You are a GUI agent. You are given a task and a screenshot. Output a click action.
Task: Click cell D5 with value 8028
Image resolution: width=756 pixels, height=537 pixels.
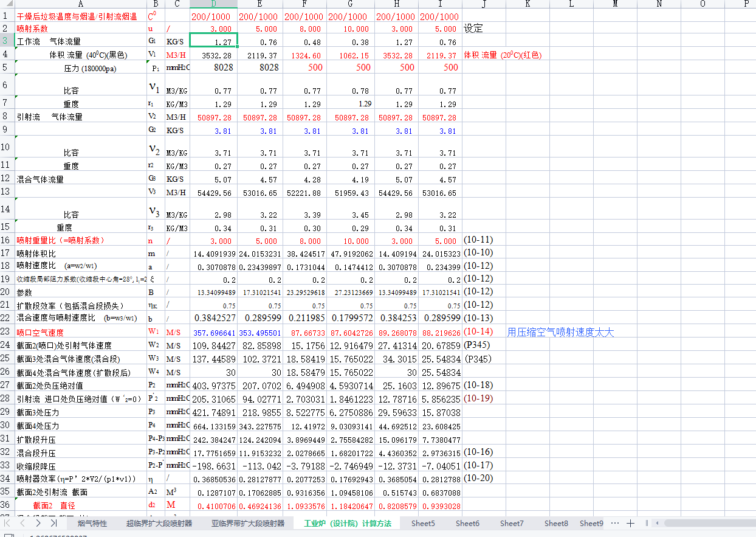tap(213, 68)
